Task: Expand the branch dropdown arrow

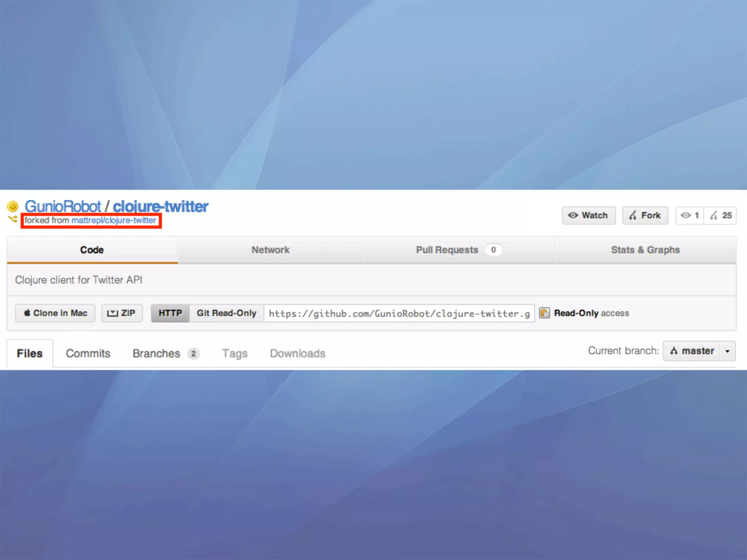Action: 727,351
